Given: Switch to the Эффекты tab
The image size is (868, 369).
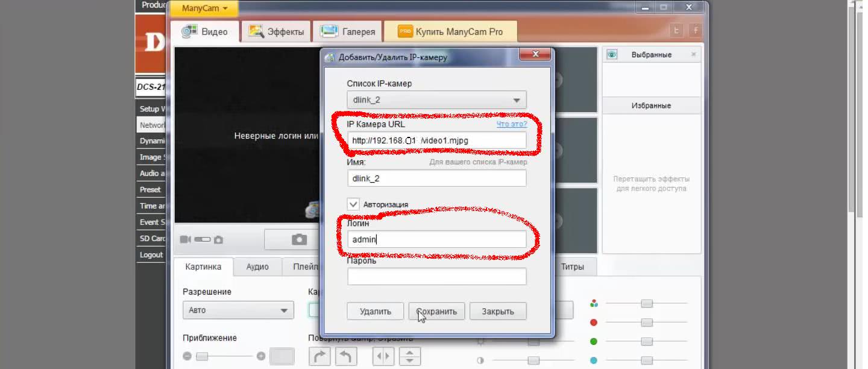Looking at the screenshot, I should (x=277, y=31).
